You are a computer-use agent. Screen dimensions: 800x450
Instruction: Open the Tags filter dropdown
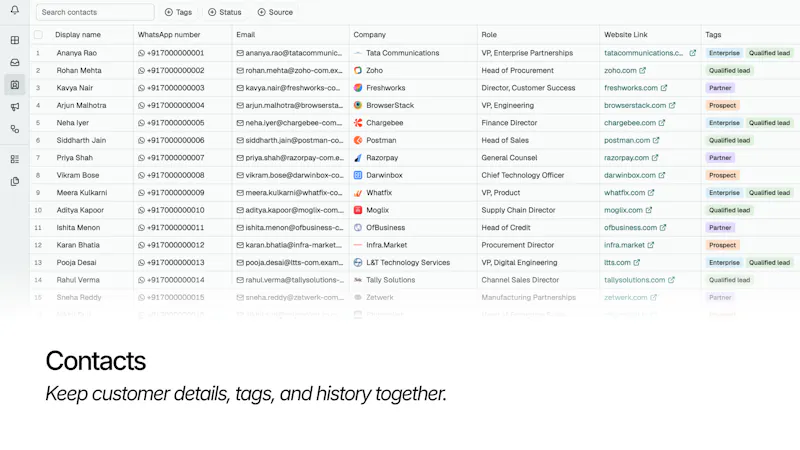click(178, 12)
